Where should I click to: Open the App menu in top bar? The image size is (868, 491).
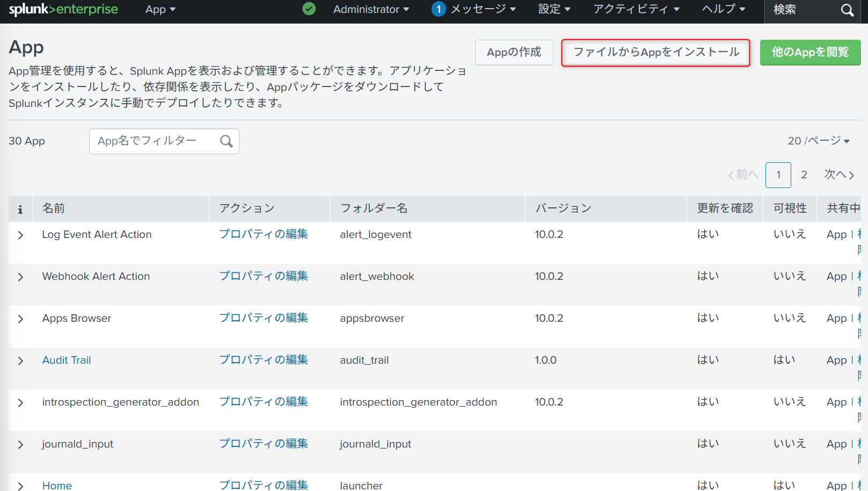click(x=160, y=10)
